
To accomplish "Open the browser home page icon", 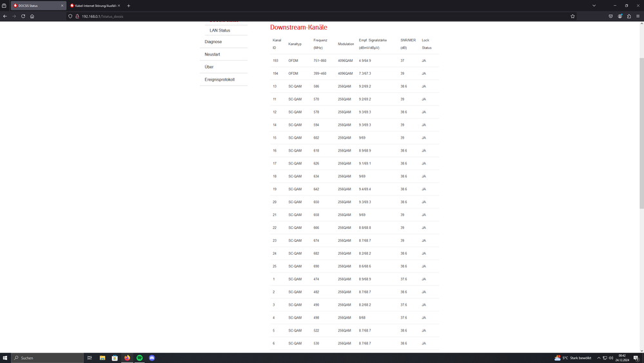I will [32, 16].
